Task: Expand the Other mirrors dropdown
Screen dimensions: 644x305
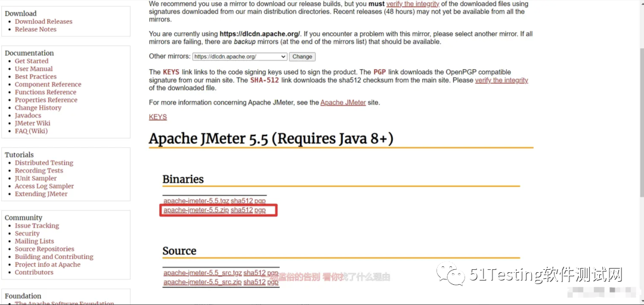Action: 240,57
